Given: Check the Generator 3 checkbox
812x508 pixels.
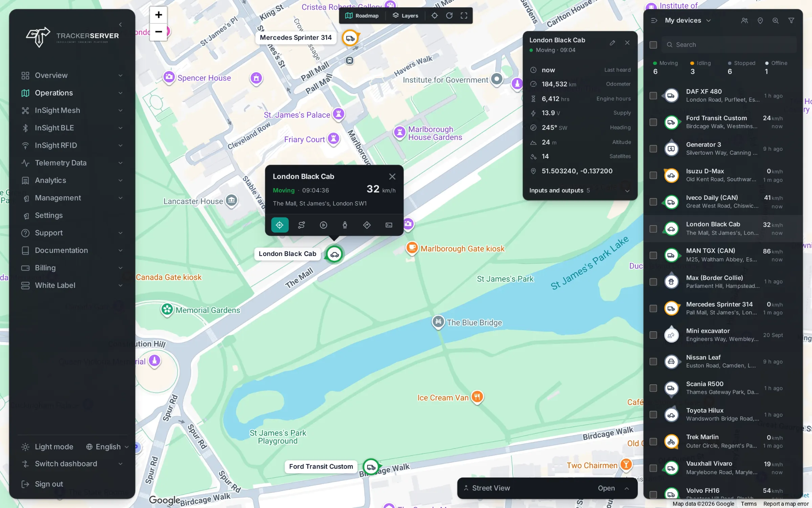Looking at the screenshot, I should click(653, 149).
